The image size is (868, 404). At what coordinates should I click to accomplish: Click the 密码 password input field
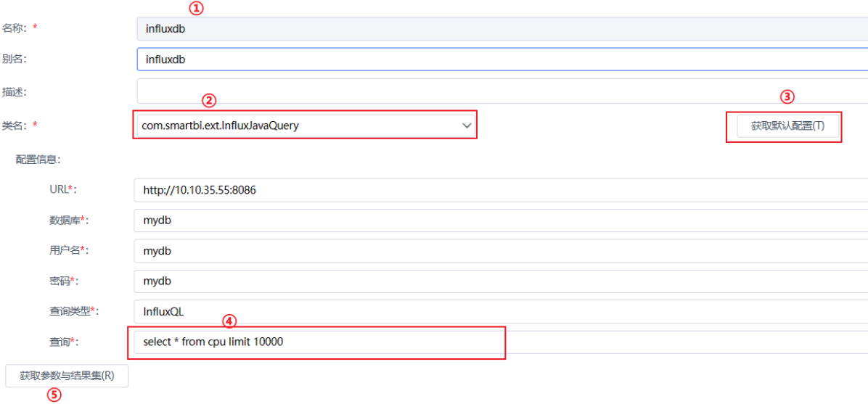[x=501, y=281]
